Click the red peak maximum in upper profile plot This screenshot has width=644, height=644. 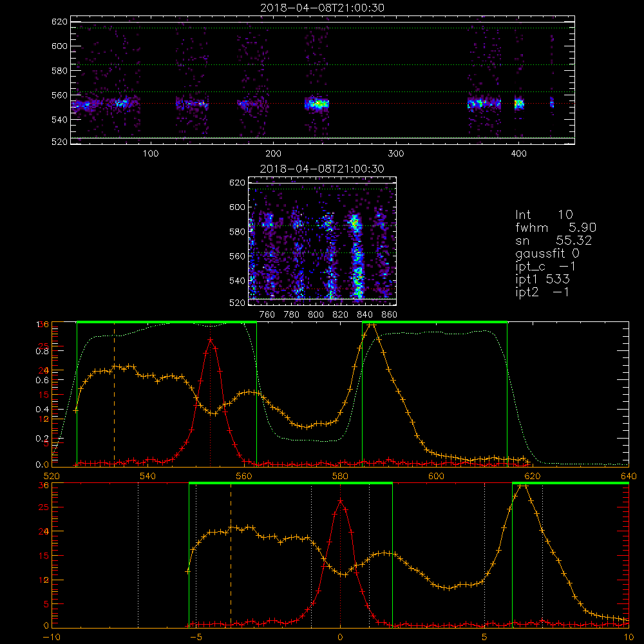(211, 339)
